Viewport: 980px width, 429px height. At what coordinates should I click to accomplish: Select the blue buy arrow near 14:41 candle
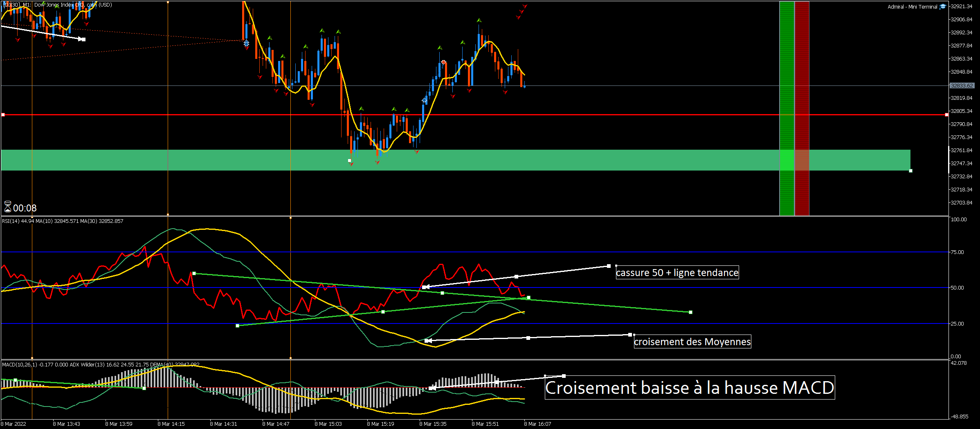[246, 43]
